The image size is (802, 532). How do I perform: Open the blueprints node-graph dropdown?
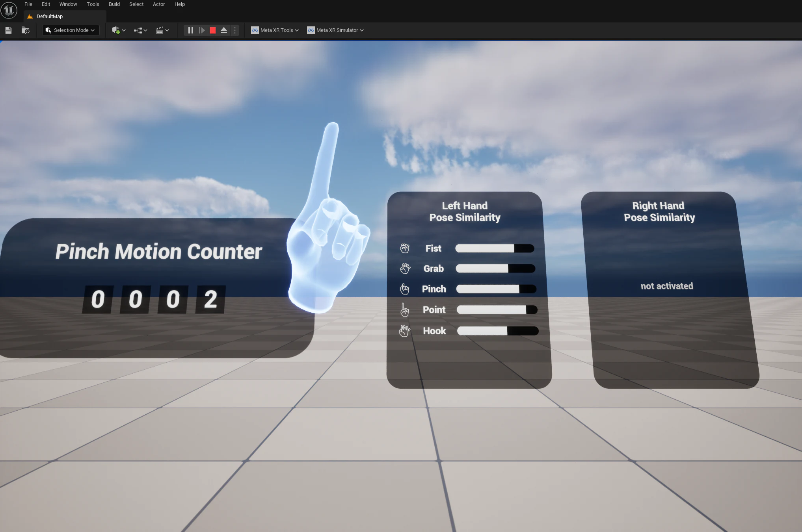[x=140, y=30]
